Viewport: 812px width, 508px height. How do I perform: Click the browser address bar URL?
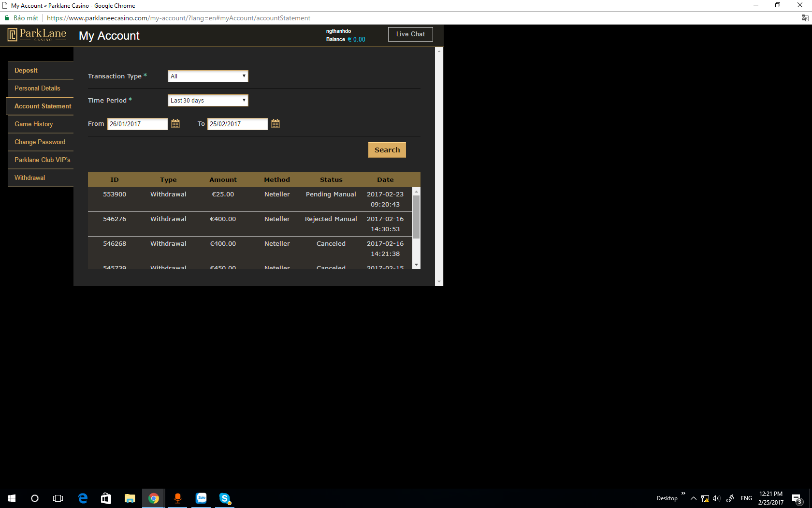click(179, 18)
